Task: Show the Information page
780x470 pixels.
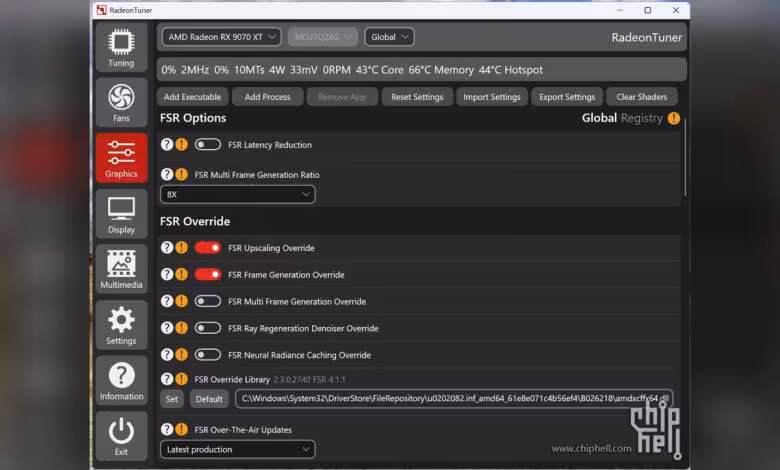Action: click(x=121, y=381)
